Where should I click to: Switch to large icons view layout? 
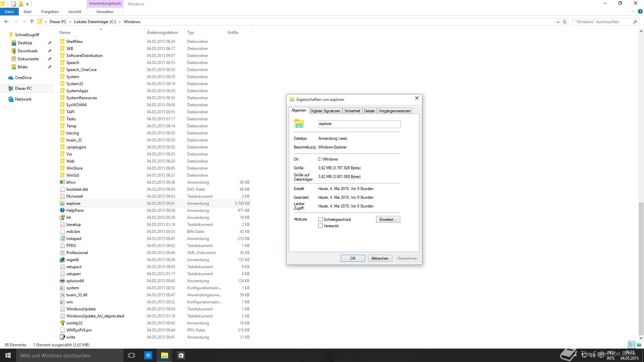pos(639,345)
